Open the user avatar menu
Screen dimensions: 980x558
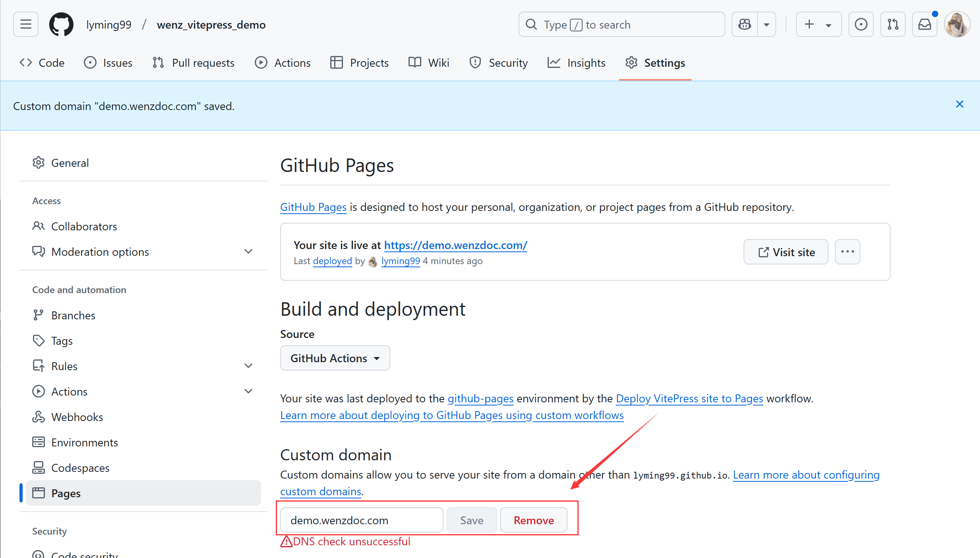pos(957,25)
